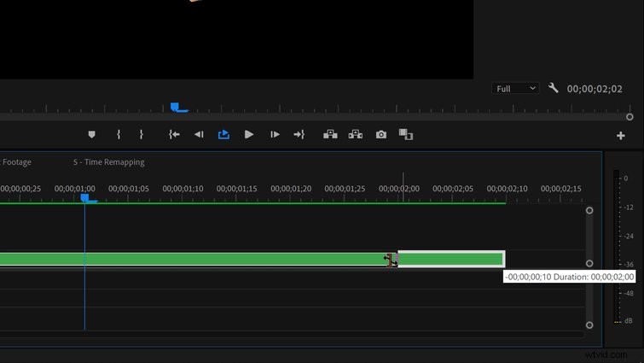Click the Program Monitor playhead marker
Viewport: 644px width, 363px height.
point(175,107)
